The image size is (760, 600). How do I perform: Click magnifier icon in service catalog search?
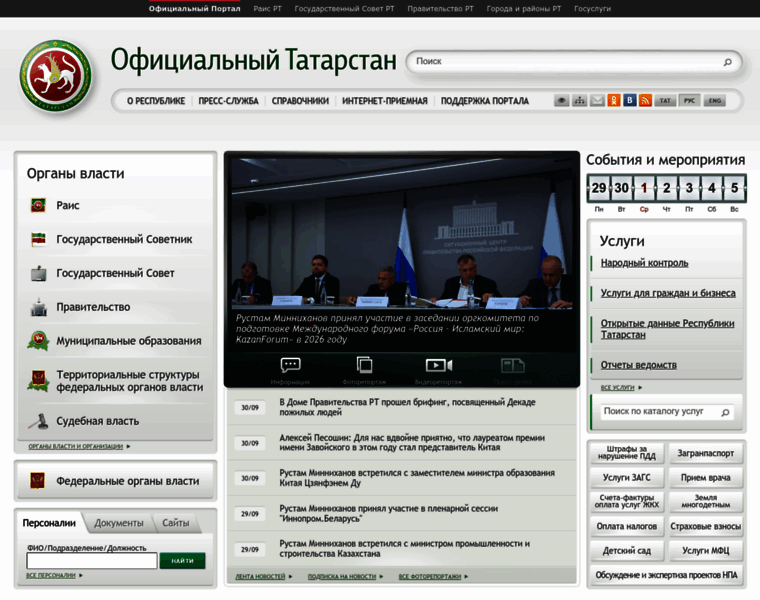coord(726,412)
